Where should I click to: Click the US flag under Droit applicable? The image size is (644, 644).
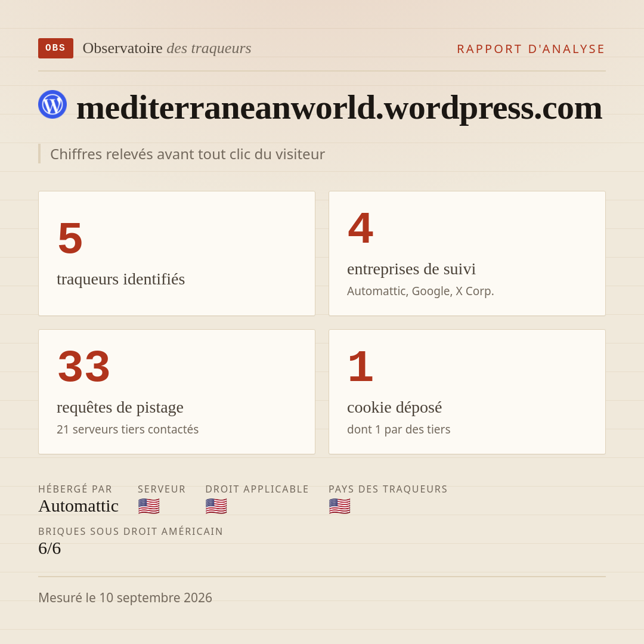(x=216, y=506)
